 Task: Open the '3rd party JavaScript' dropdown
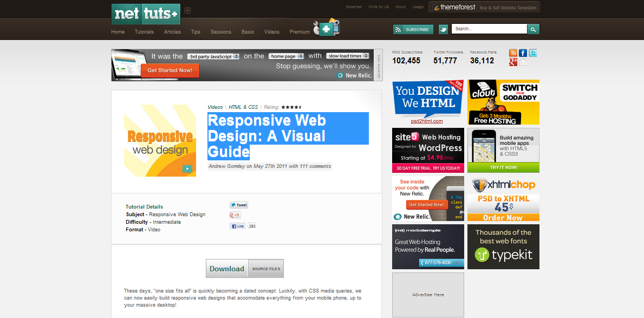pyautogui.click(x=213, y=56)
